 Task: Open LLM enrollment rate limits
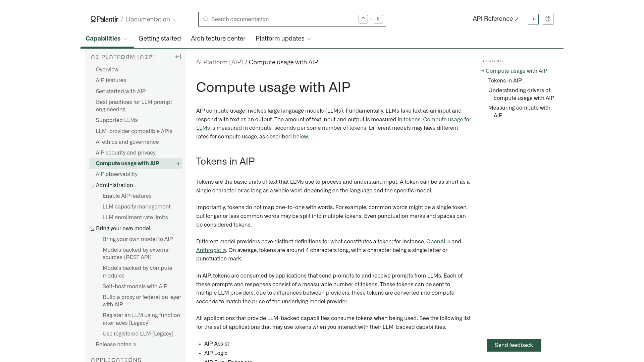(135, 217)
